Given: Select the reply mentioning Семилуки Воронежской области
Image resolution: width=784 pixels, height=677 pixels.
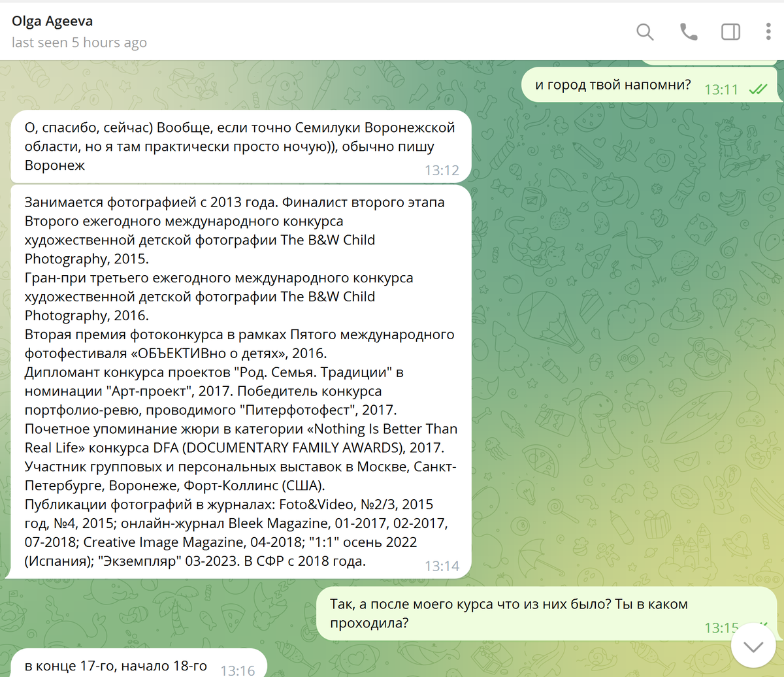Looking at the screenshot, I should tap(239, 146).
